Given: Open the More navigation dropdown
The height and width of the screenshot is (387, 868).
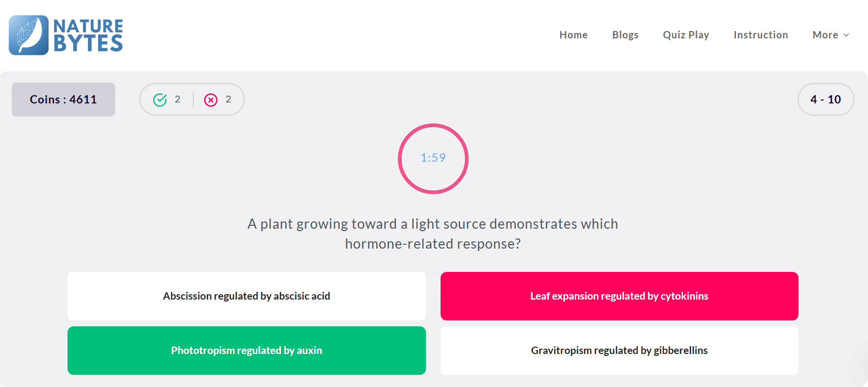Looking at the screenshot, I should click(831, 35).
